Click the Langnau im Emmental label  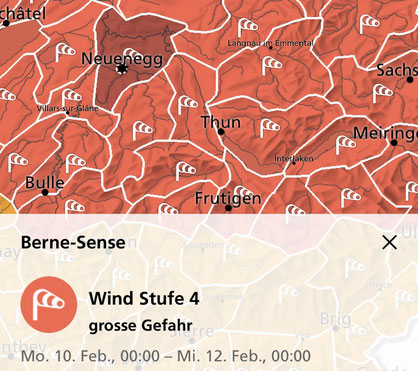click(x=271, y=43)
